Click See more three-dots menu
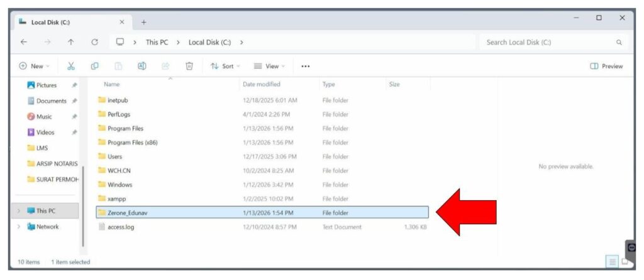644x280 pixels. 306,66
